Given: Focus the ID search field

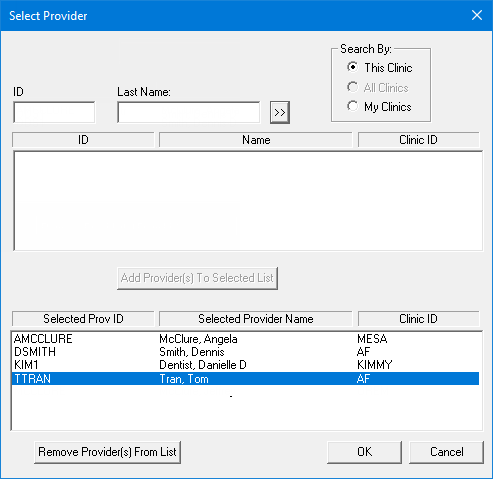Looking at the screenshot, I should pos(54,112).
